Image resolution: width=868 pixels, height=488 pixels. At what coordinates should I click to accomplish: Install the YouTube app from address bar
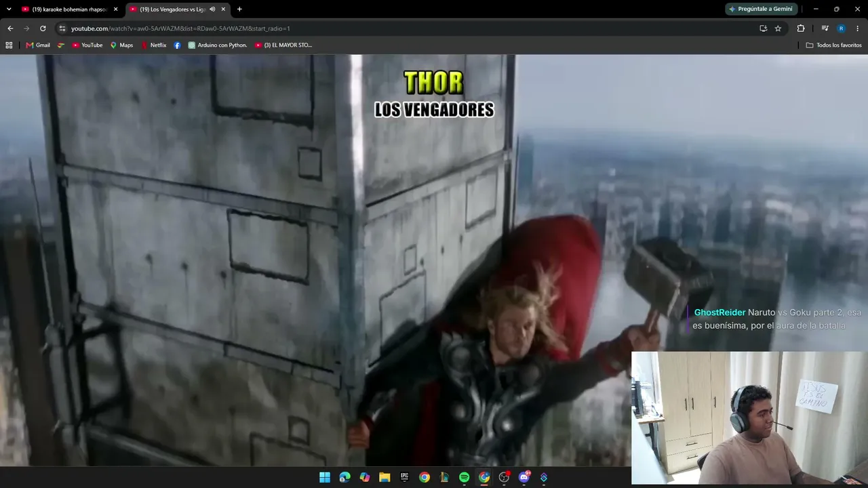pos(763,28)
